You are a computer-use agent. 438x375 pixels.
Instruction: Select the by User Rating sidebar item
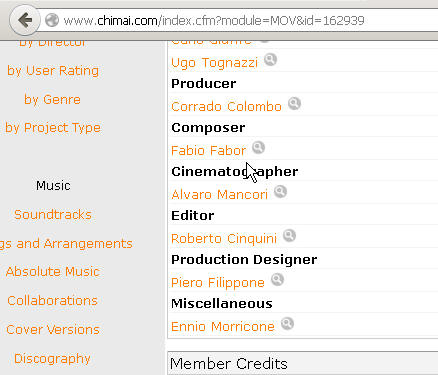click(53, 71)
